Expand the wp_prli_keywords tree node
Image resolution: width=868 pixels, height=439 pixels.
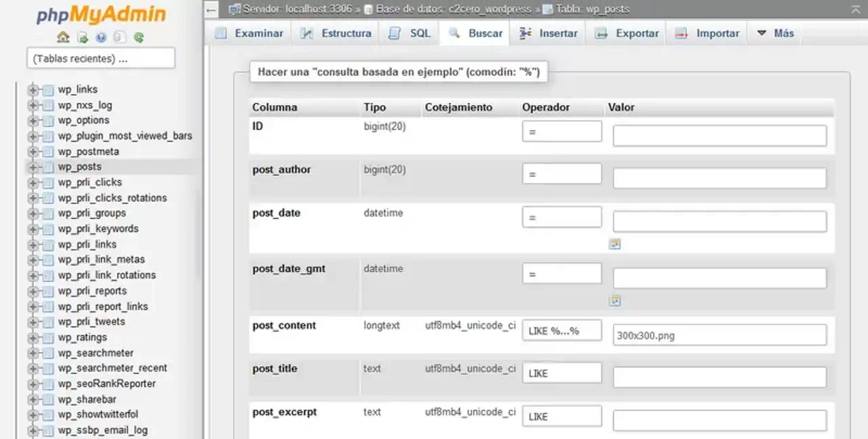(x=33, y=229)
